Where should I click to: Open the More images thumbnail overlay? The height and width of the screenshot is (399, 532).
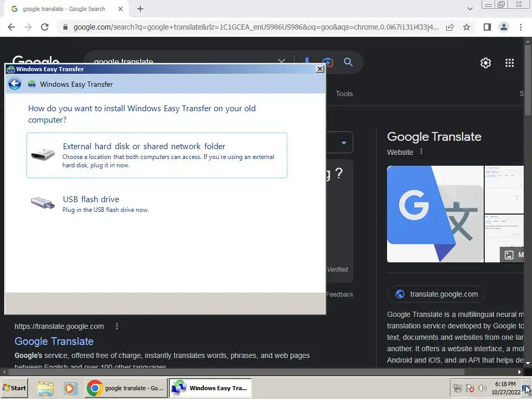(x=512, y=255)
